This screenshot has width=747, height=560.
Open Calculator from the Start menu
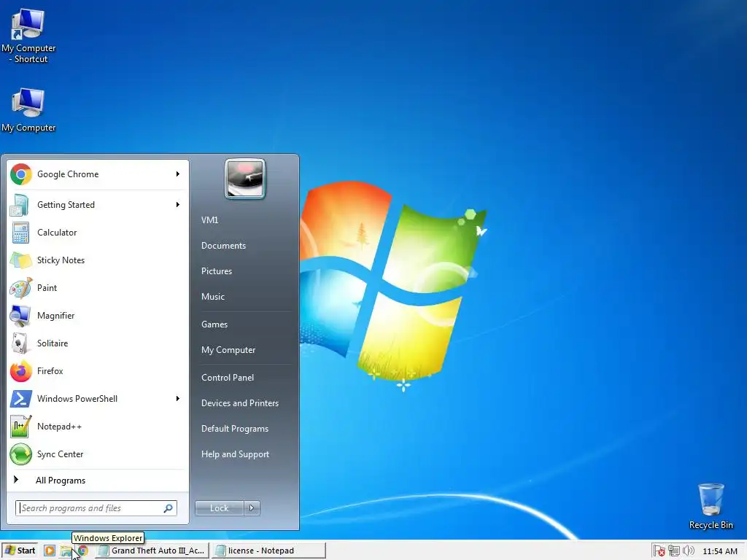click(97, 233)
